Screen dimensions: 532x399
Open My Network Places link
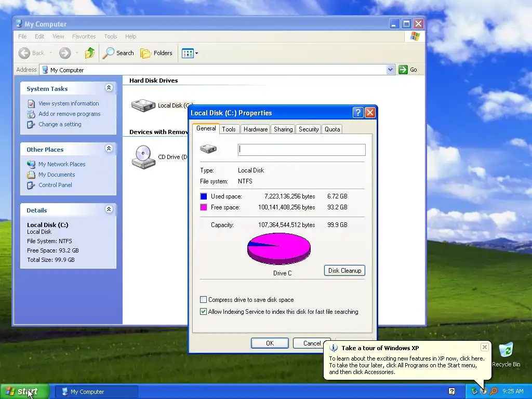pos(62,164)
